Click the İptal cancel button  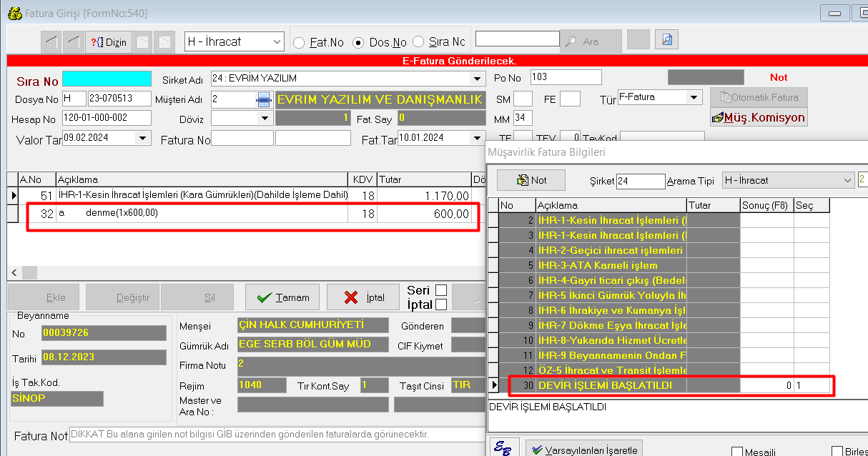tap(363, 297)
